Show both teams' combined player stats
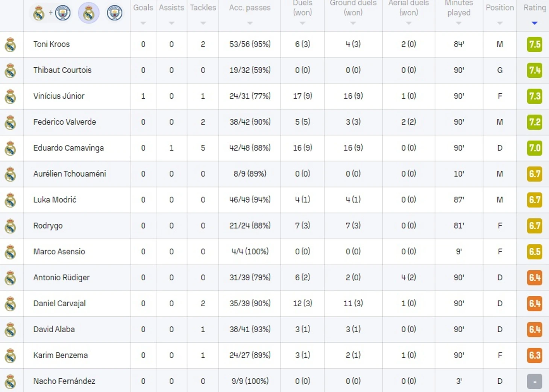Screen dimensions: 549x392 tap(51, 13)
